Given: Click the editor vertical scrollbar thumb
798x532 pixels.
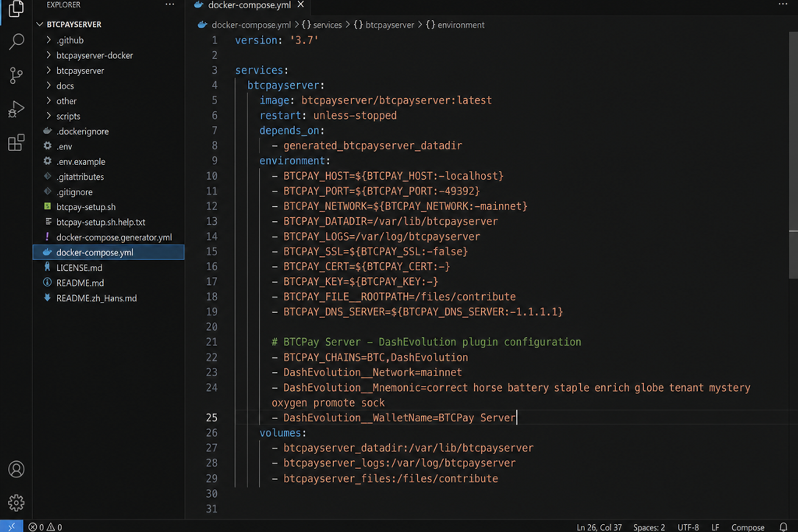Looking at the screenshot, I should [793, 156].
